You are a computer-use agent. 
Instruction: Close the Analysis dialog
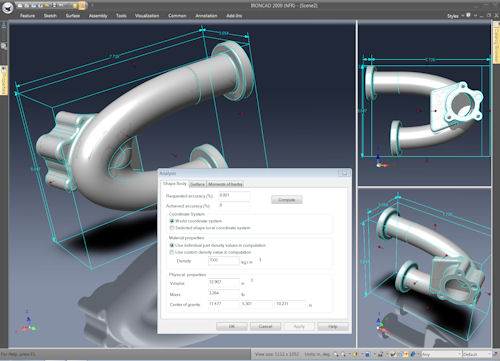[344, 173]
